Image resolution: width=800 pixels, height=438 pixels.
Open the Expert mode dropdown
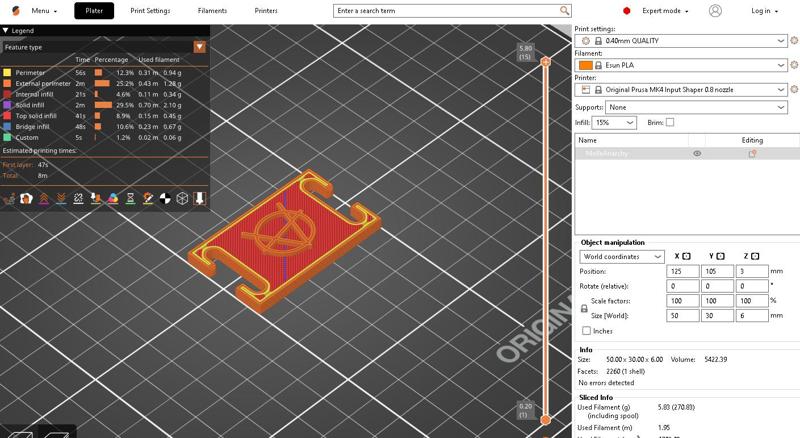(x=665, y=11)
